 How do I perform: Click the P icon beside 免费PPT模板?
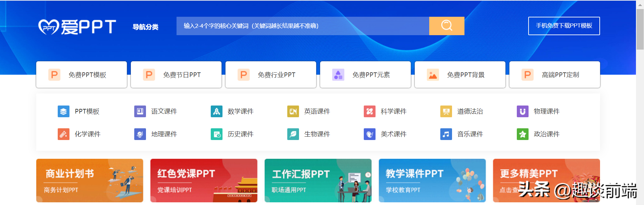pos(54,75)
